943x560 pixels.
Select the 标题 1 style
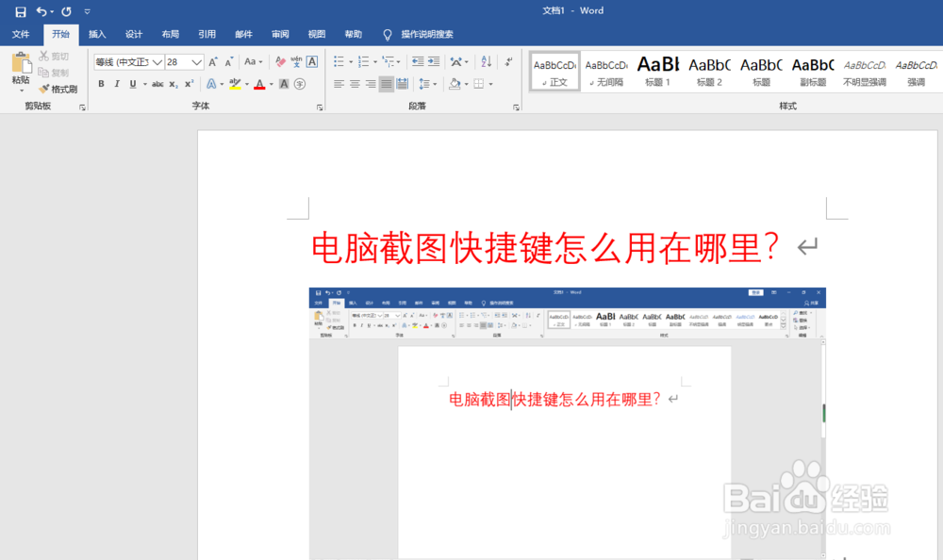[x=657, y=71]
